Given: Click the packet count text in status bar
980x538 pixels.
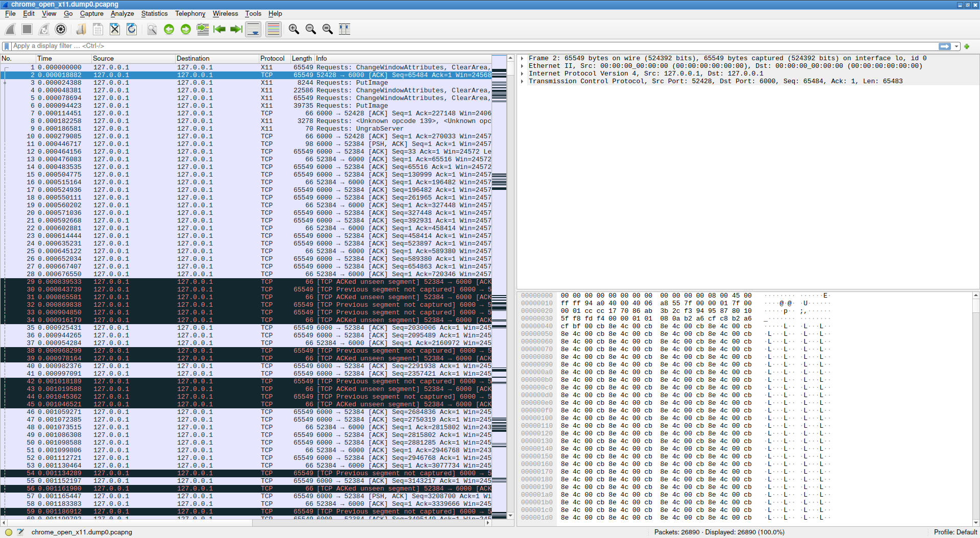Looking at the screenshot, I should coord(719,532).
